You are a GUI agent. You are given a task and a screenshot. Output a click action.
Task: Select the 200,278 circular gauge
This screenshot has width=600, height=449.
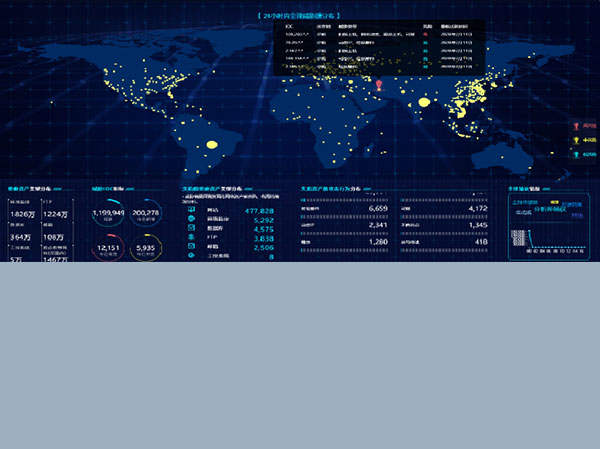145,213
